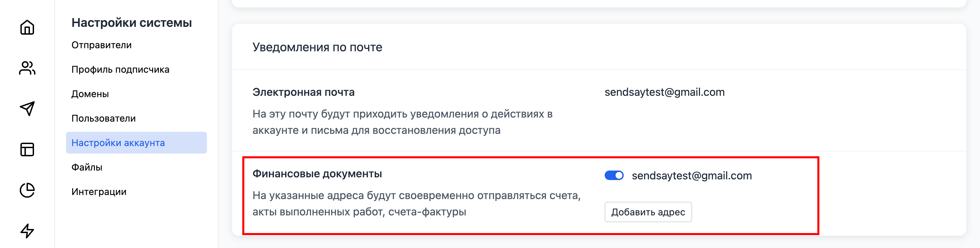Image resolution: width=980 pixels, height=248 pixels.
Task: Open the Файлы section
Action: tap(87, 167)
